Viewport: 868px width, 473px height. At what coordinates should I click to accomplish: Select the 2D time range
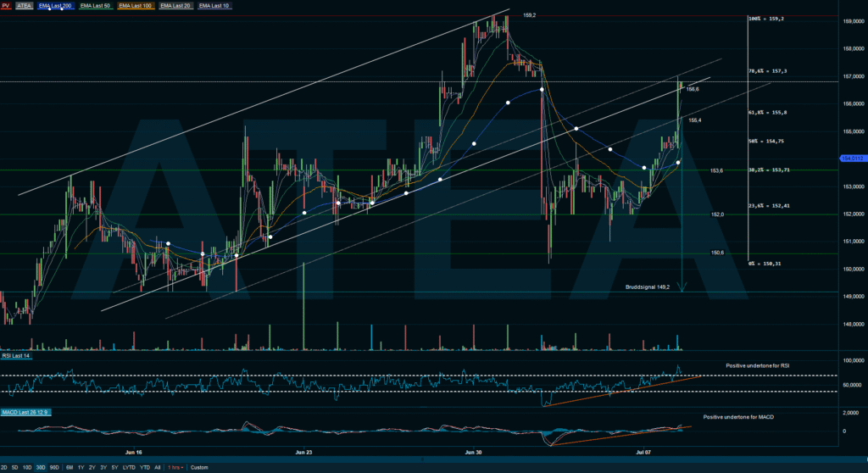tap(4, 467)
